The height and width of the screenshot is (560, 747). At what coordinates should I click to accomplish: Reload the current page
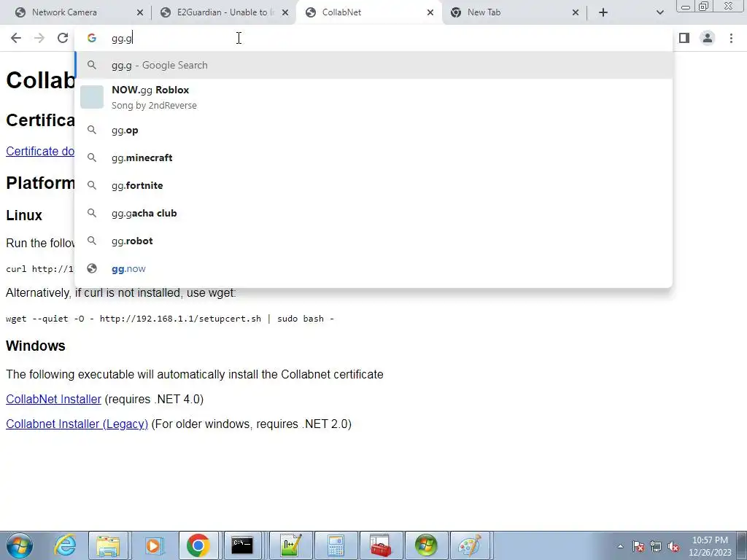[63, 38]
